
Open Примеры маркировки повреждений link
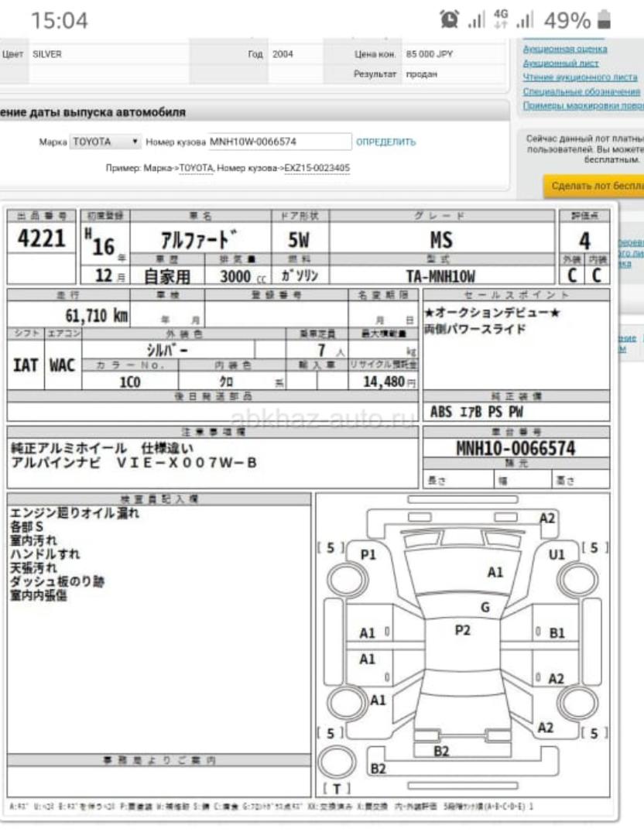[x=583, y=104]
